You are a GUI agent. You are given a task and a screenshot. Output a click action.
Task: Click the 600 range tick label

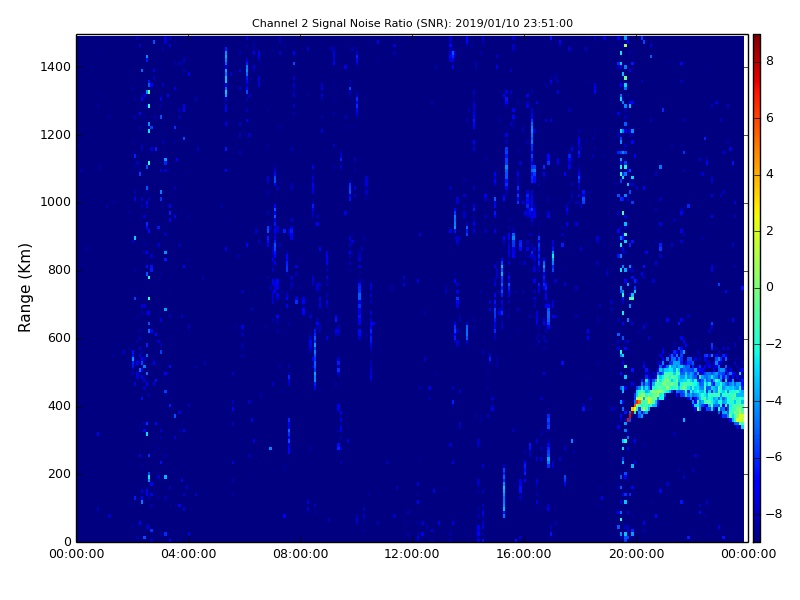59,338
